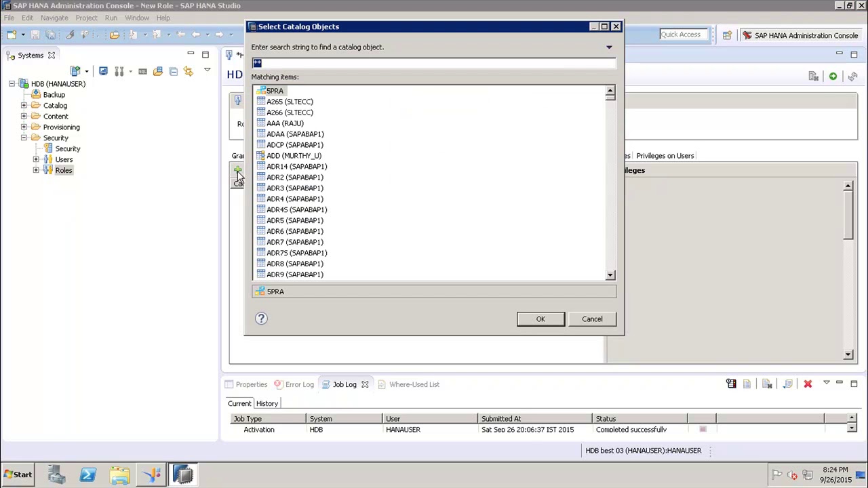Click the Open Perspective icon

[727, 35]
